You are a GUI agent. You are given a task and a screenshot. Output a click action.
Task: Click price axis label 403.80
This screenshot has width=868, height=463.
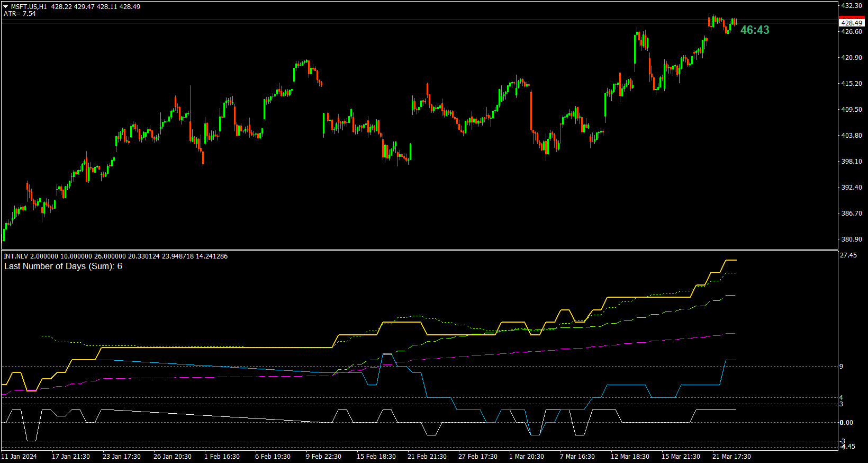click(x=852, y=136)
